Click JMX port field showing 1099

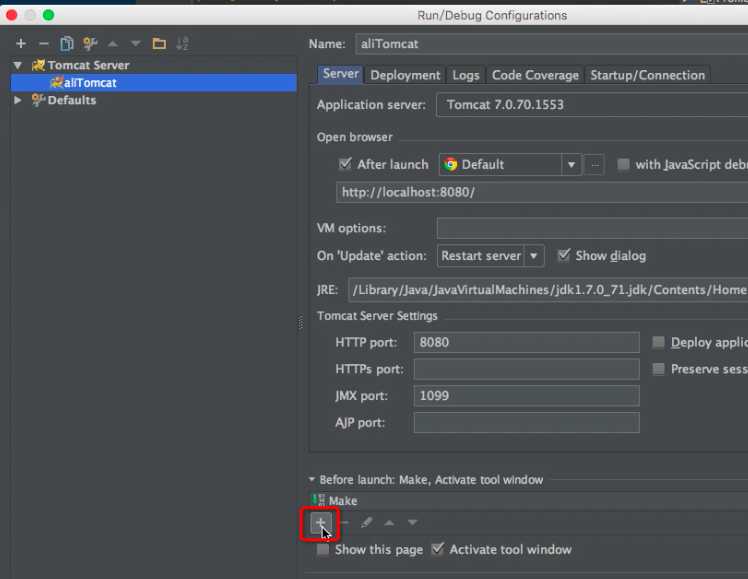tap(526, 396)
